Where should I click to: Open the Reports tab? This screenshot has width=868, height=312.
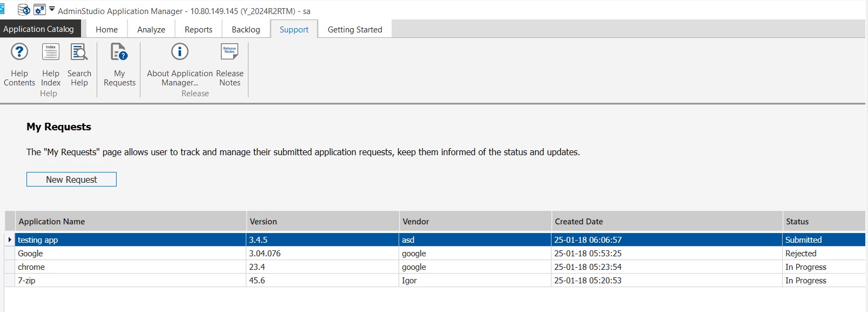[198, 30]
